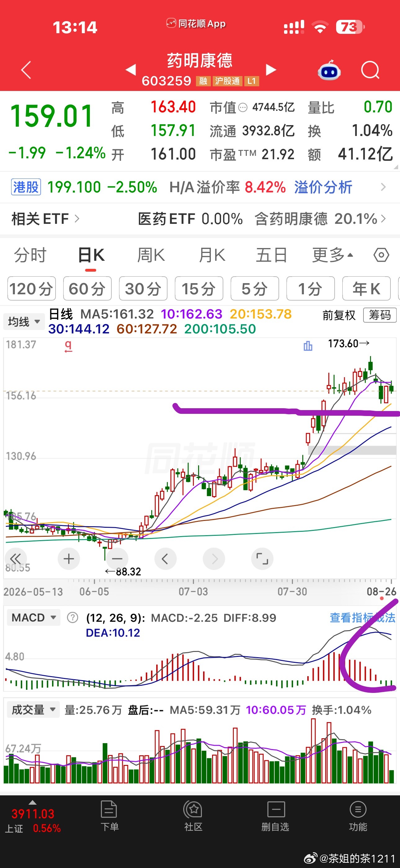The image size is (400, 868).
Task: Open the H/A premium row chevron
Action: [x=383, y=187]
